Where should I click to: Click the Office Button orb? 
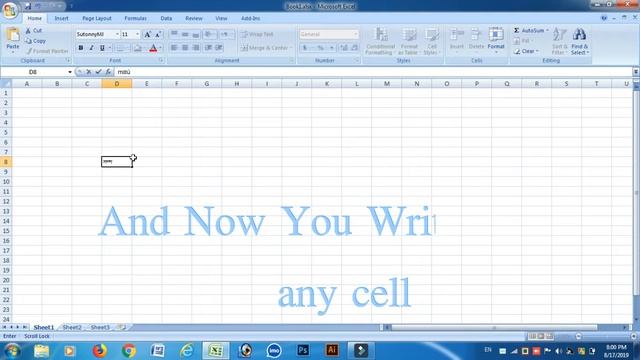coord(10,10)
